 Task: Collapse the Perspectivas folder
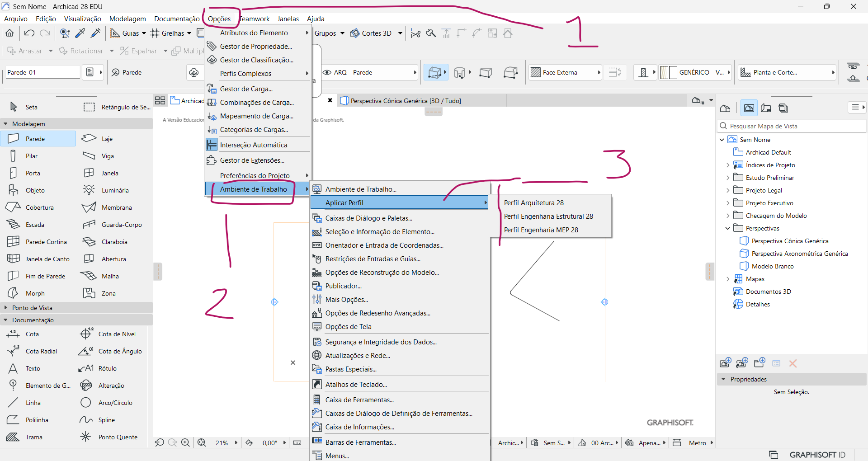727,228
